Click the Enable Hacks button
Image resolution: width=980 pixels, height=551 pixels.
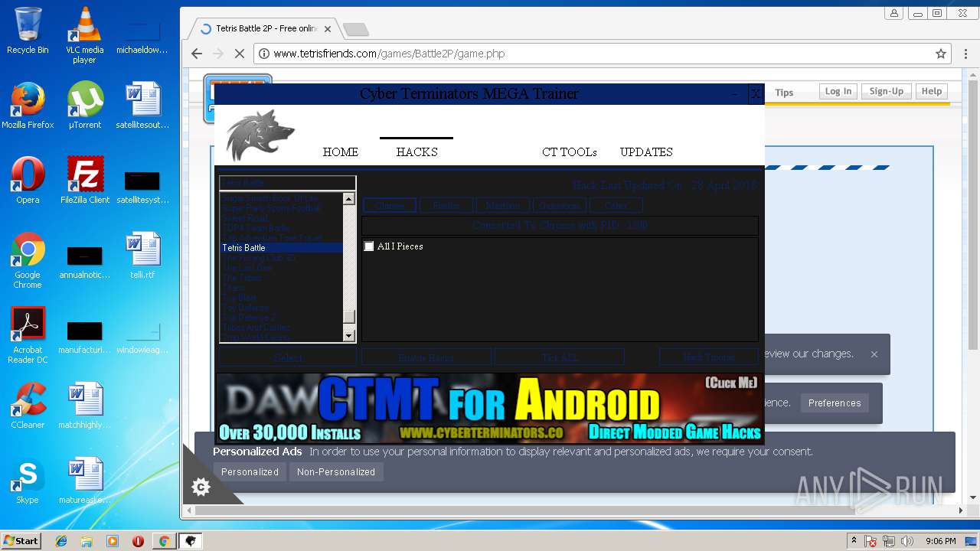point(426,357)
